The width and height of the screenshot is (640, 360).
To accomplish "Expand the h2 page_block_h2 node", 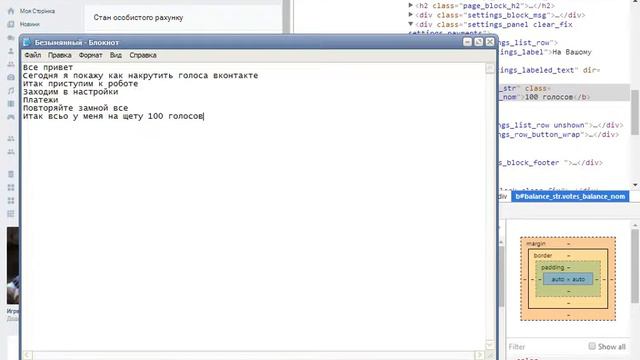I will coord(411,5).
